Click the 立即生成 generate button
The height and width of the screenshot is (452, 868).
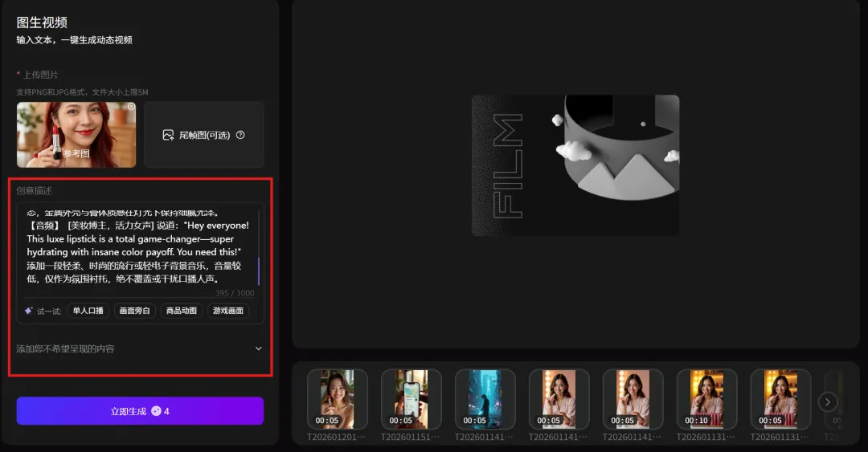[140, 411]
